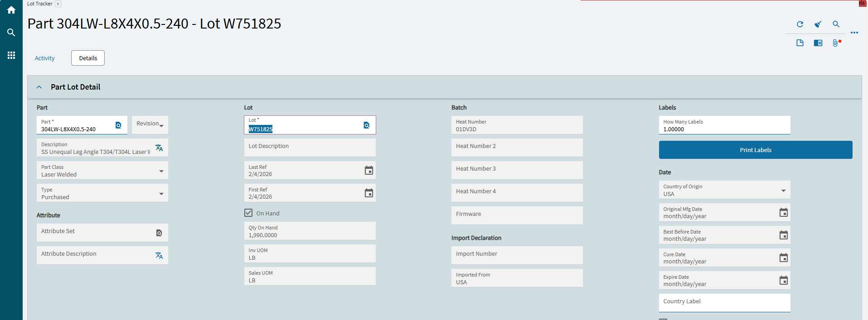
Task: Collapse the Part Lot Detail section
Action: pyautogui.click(x=39, y=87)
